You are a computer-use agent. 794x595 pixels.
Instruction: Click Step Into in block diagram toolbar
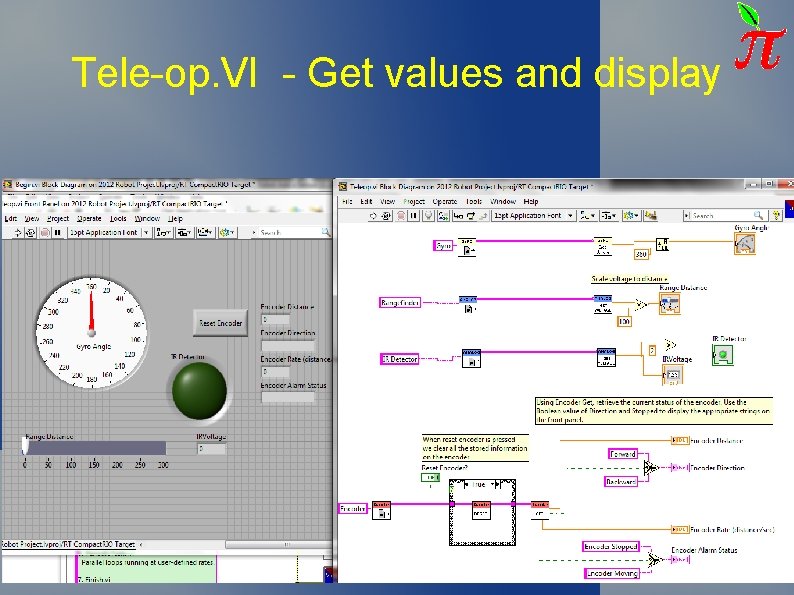pyautogui.click(x=458, y=216)
